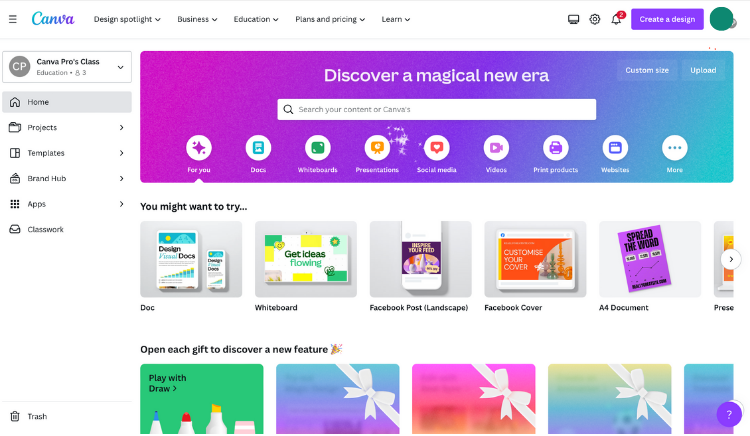Show next suggestions with carousel arrow
The image size is (750, 436).
[x=731, y=259]
